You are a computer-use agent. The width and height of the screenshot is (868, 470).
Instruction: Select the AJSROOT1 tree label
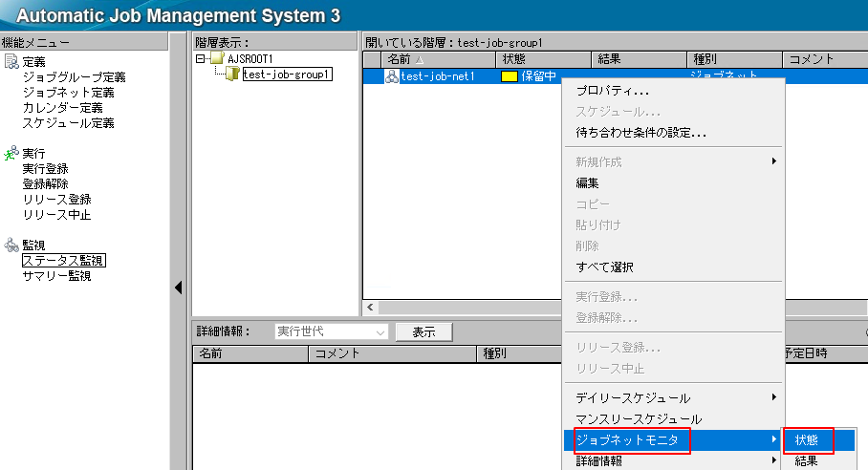pyautogui.click(x=250, y=58)
